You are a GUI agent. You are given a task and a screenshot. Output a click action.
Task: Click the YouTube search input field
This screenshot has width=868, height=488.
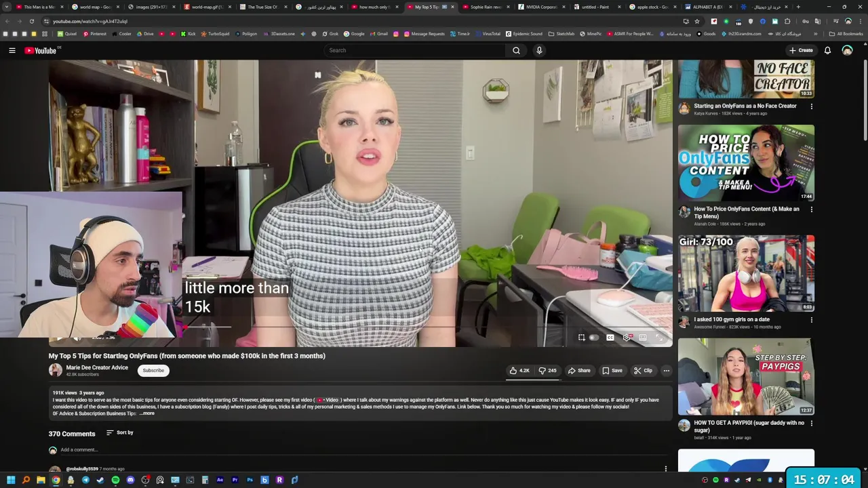coord(415,50)
